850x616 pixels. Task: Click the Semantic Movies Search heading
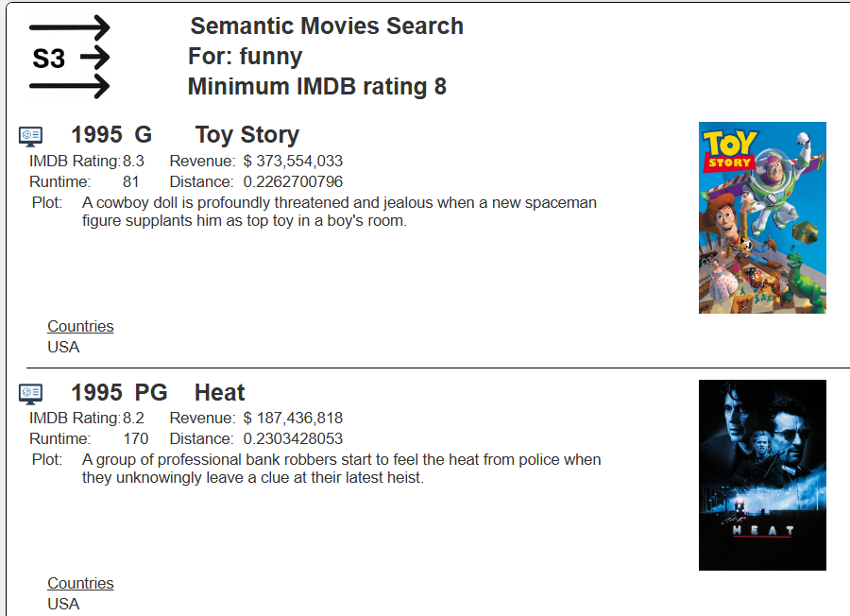[327, 26]
